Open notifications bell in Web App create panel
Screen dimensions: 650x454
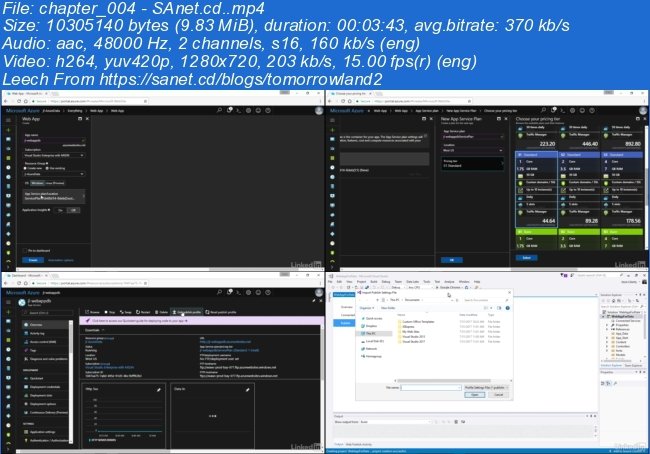tap(229, 110)
